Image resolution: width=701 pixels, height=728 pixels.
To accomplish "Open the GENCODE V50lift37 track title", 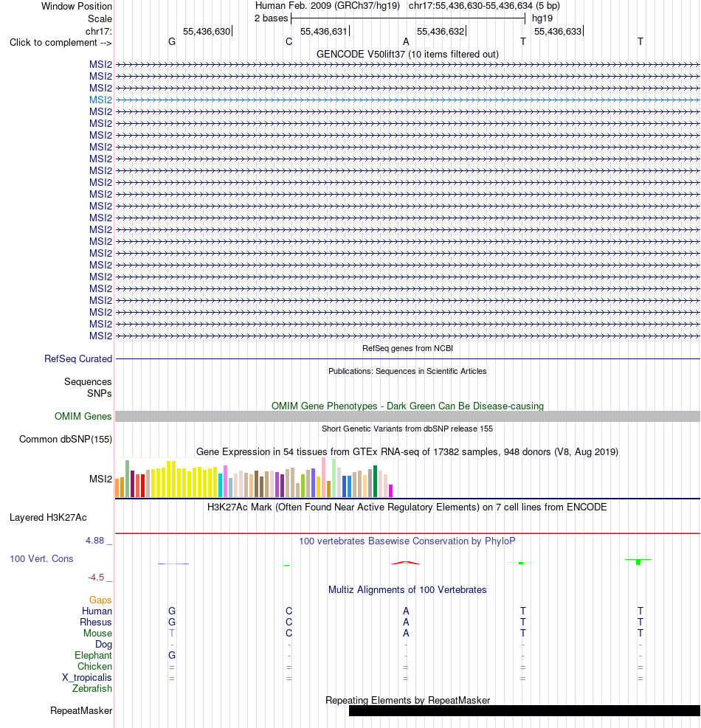I will [x=407, y=55].
